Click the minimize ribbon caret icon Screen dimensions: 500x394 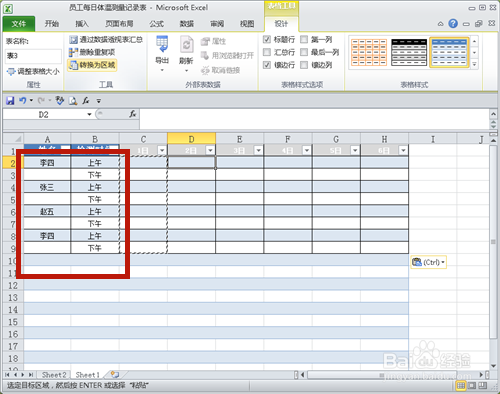pos(440,24)
